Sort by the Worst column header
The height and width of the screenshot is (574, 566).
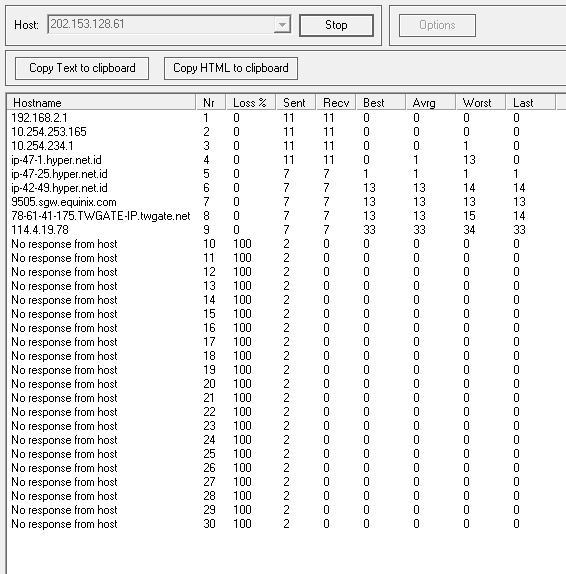[481, 102]
